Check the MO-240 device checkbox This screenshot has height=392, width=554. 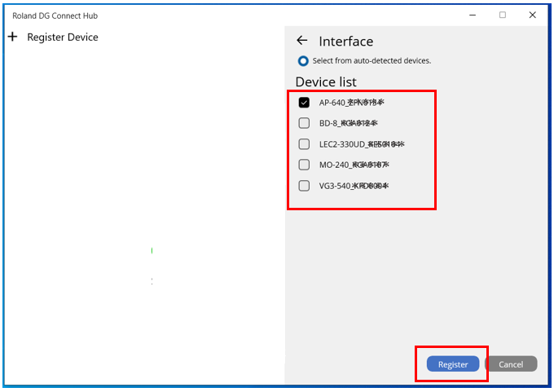click(304, 165)
